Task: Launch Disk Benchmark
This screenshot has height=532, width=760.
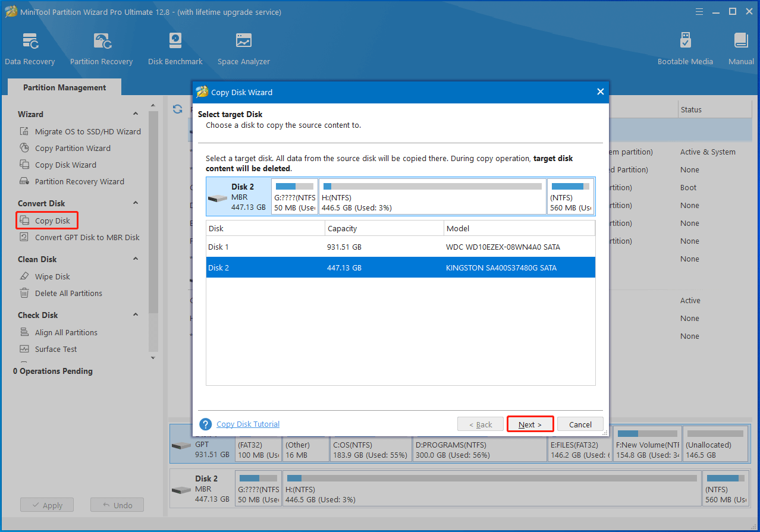Action: 175,49
